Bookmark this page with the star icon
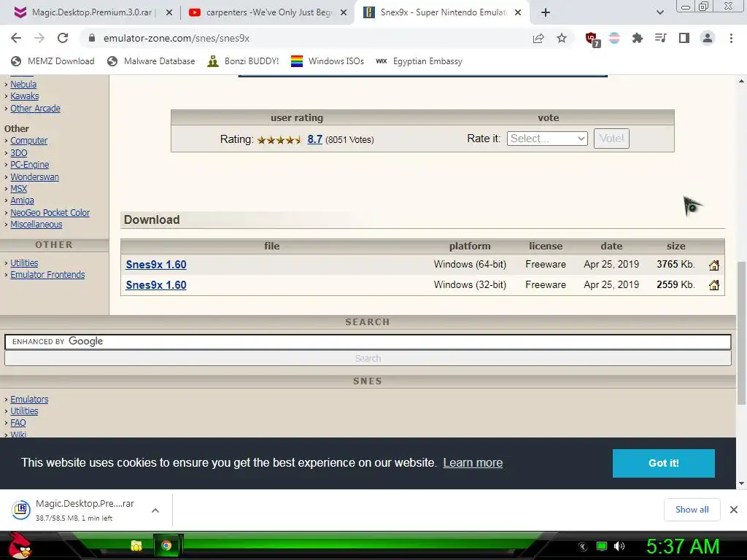Viewport: 747px width, 560px height. pyautogui.click(x=562, y=38)
